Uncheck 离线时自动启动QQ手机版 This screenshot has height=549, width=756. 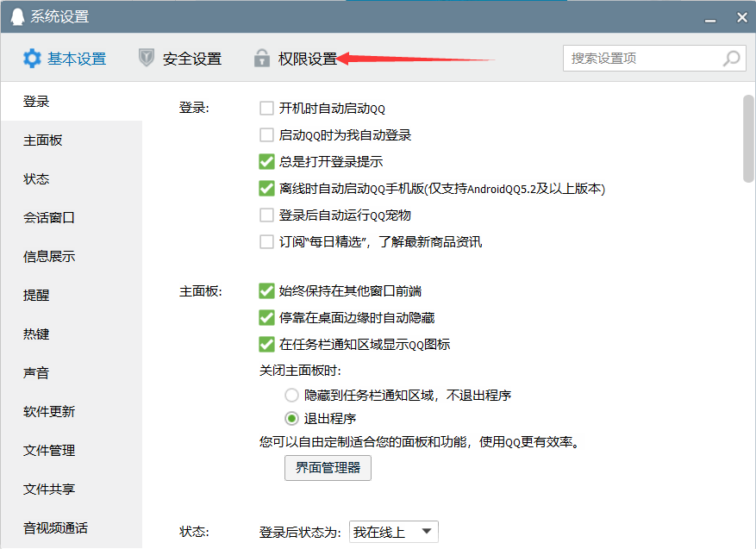pyautogui.click(x=266, y=188)
